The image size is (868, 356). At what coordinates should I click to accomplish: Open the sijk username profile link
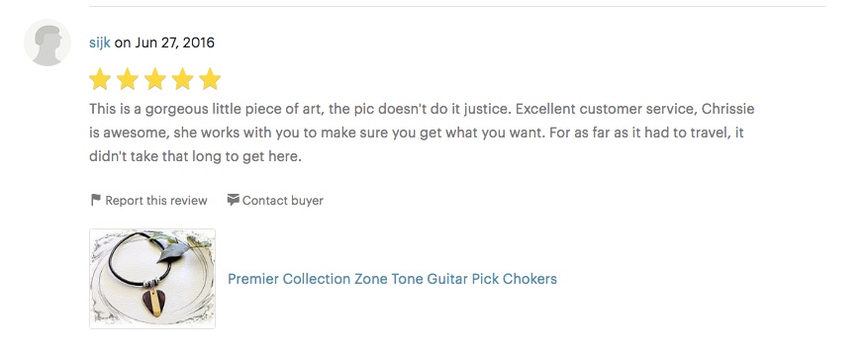(x=100, y=43)
